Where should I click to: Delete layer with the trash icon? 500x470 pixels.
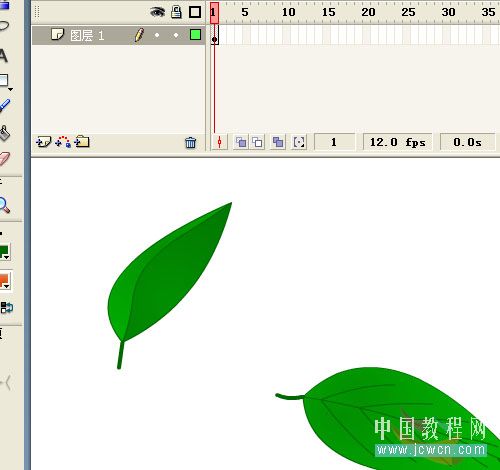point(191,142)
